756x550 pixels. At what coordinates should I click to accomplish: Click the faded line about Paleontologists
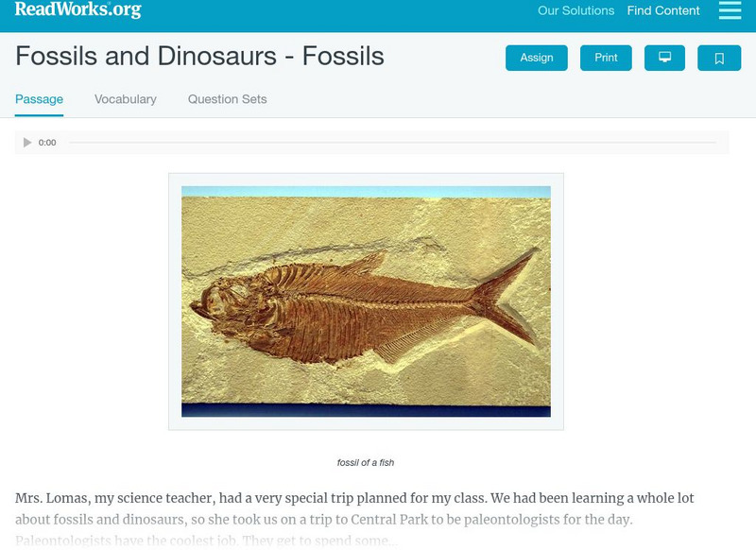click(206, 541)
